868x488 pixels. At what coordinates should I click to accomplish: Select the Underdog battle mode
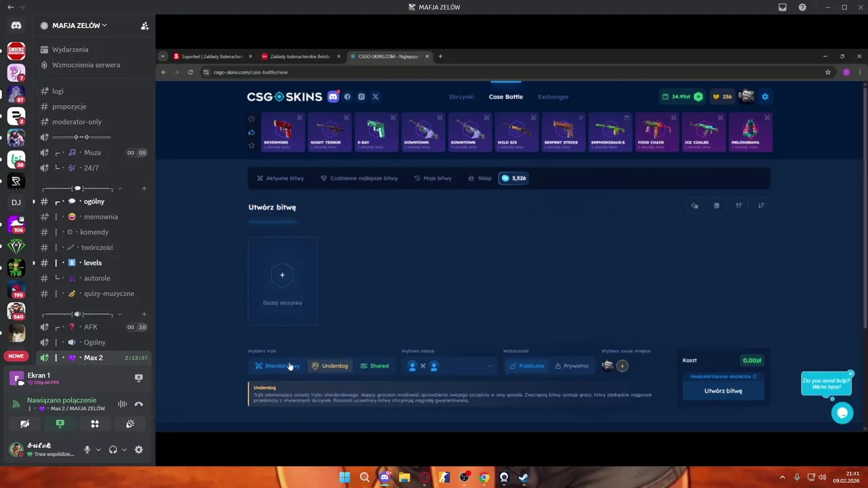[x=330, y=366]
